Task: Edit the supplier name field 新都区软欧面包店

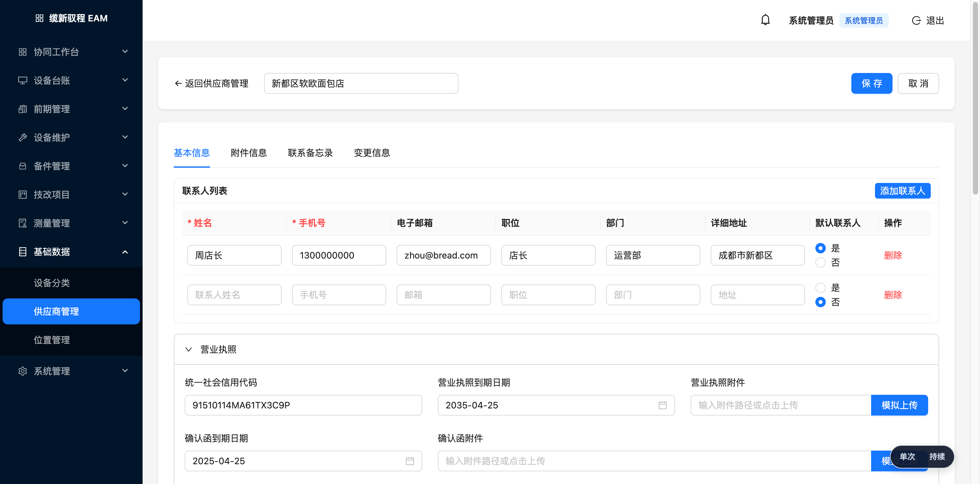Action: coord(361,83)
